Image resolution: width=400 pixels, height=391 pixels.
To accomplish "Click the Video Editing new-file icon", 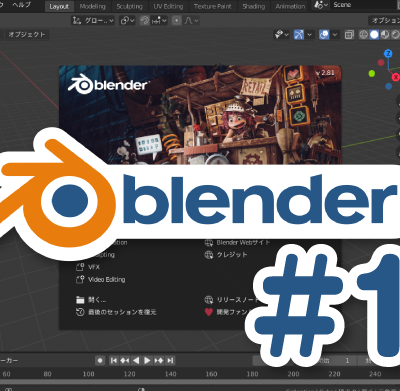I will (80, 279).
